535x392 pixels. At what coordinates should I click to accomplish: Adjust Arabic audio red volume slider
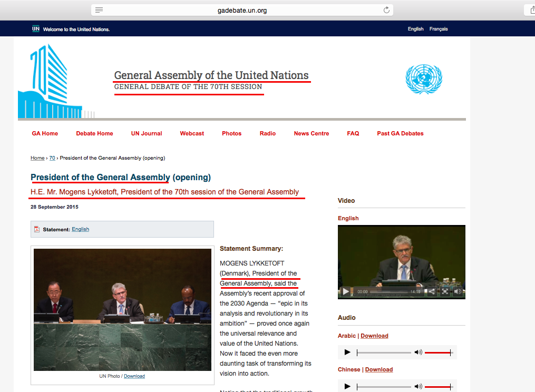tap(439, 352)
